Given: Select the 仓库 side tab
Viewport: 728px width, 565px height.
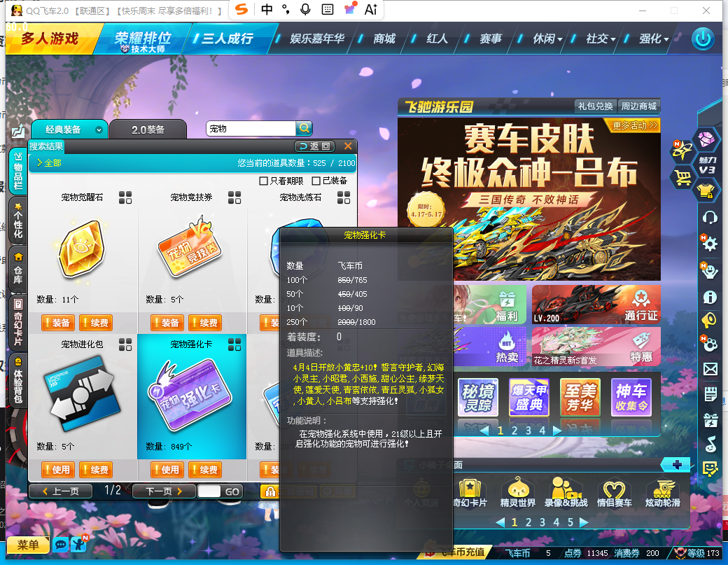Looking at the screenshot, I should (18, 270).
